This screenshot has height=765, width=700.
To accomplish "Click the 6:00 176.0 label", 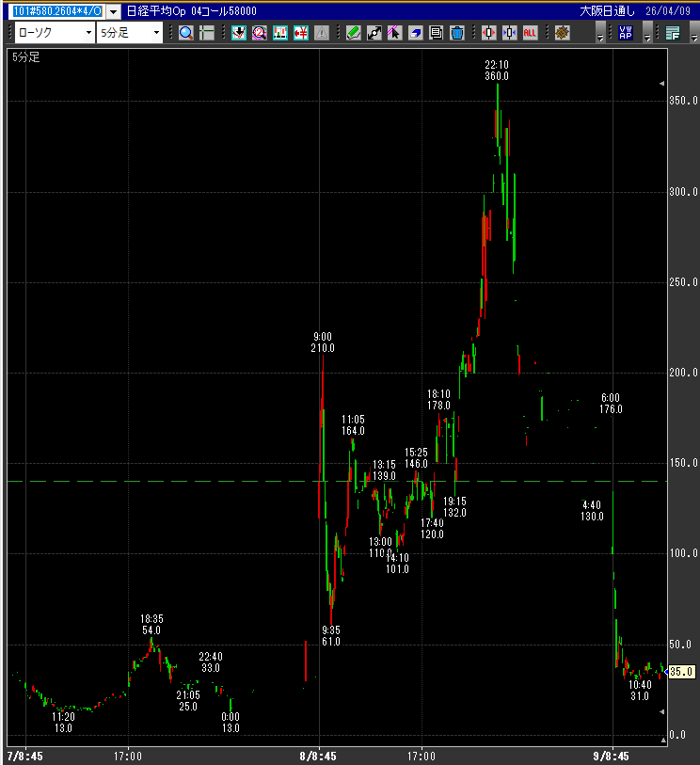I will (x=611, y=404).
